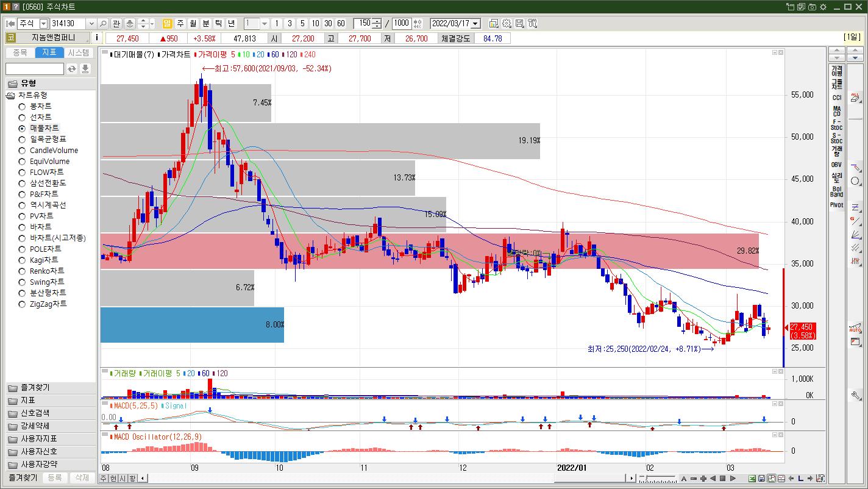Expand the 강세약세 folder section
The image size is (868, 489).
[51, 426]
